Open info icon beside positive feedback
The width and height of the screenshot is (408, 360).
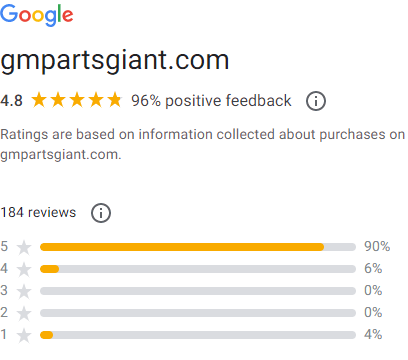316,101
